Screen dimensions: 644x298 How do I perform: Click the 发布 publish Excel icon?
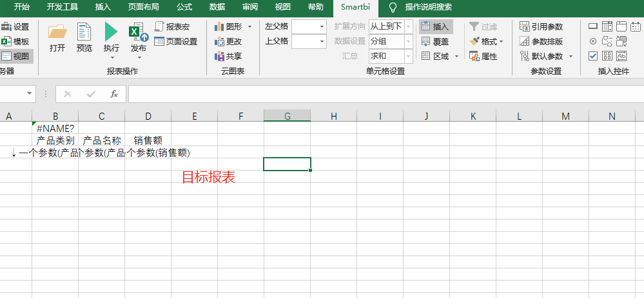click(139, 32)
